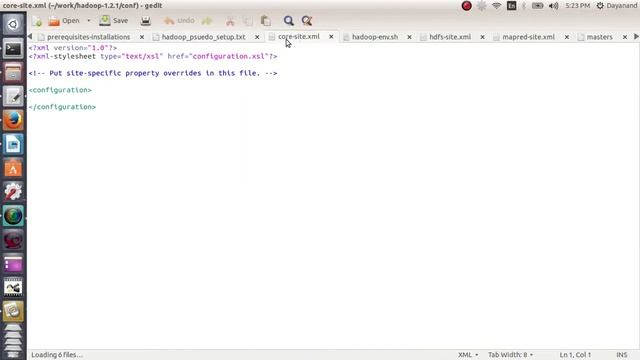Close the hadoop_psuedo_setup.txt tab
Screen dimensions: 640x360
tap(257, 37)
